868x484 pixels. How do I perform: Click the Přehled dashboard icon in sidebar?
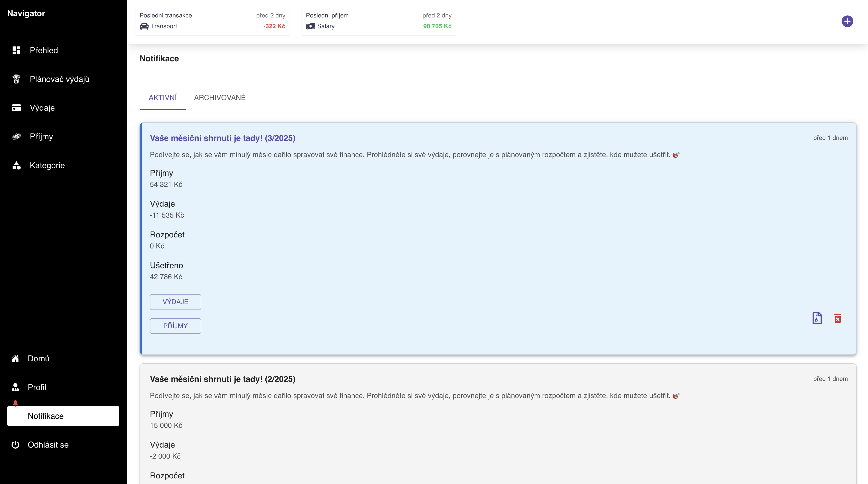(16, 50)
